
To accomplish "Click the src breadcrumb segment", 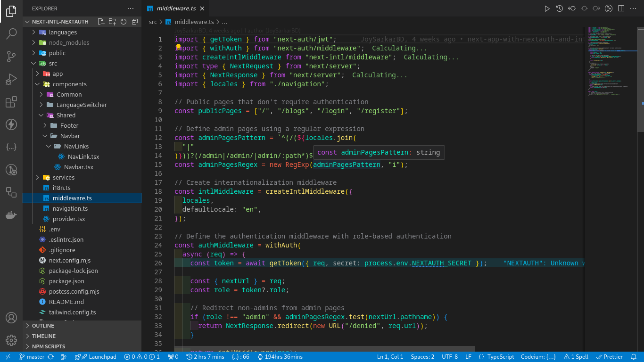I will [153, 22].
